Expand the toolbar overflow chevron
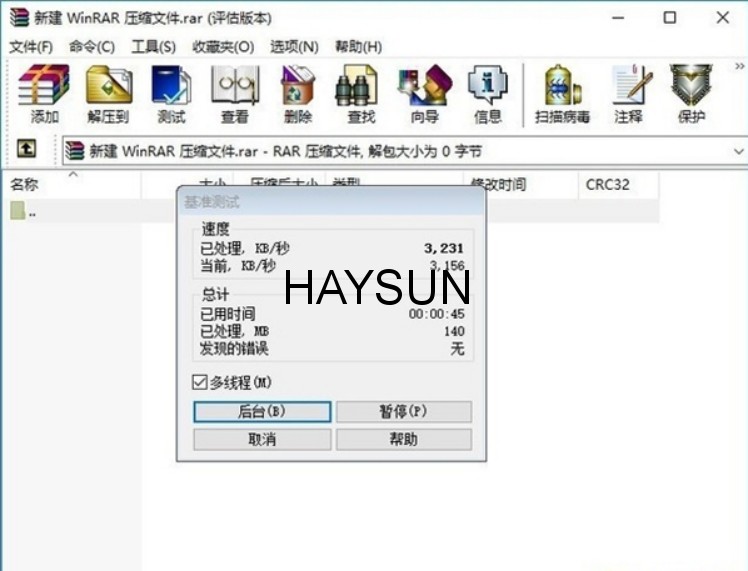 (x=739, y=66)
